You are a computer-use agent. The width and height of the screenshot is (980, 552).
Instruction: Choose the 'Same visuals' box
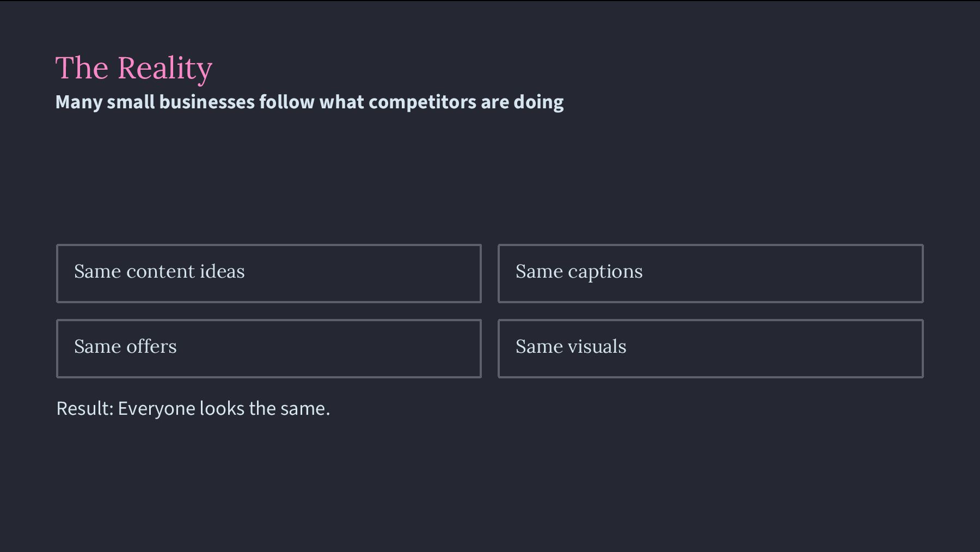click(710, 348)
